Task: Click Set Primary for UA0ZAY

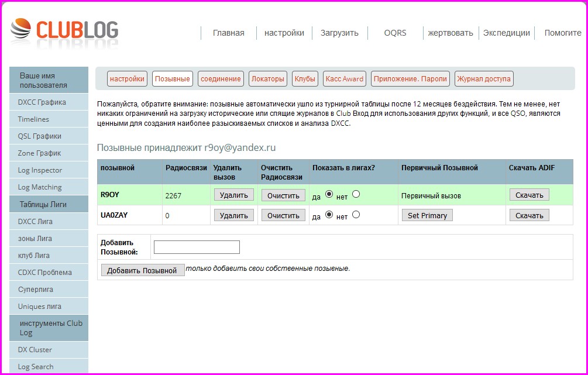Action: pyautogui.click(x=427, y=215)
